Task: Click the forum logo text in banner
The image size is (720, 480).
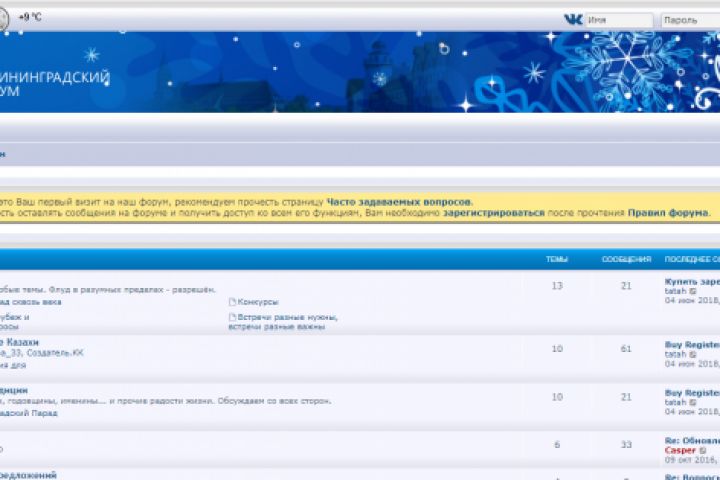Action: coord(55,84)
